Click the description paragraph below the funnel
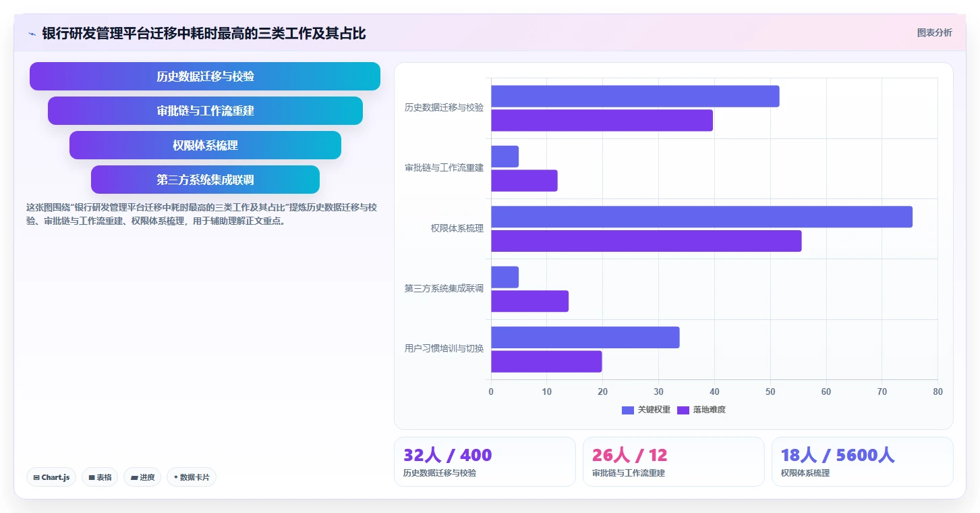Screen dimensions: 980x513 (202, 214)
